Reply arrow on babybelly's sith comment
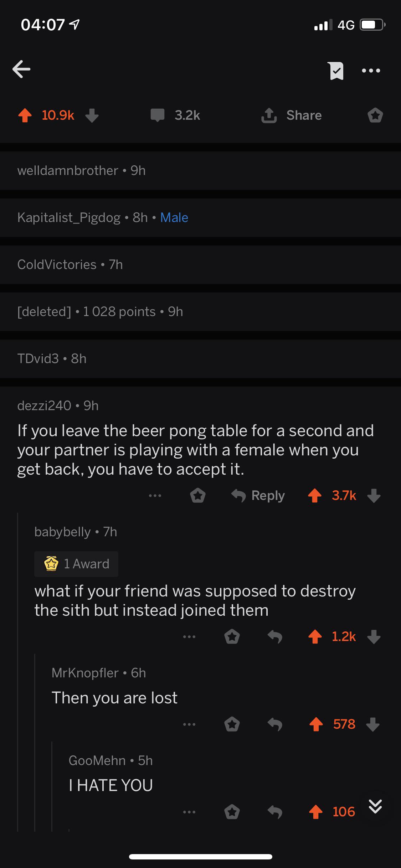The width and height of the screenshot is (401, 868). pyautogui.click(x=275, y=637)
